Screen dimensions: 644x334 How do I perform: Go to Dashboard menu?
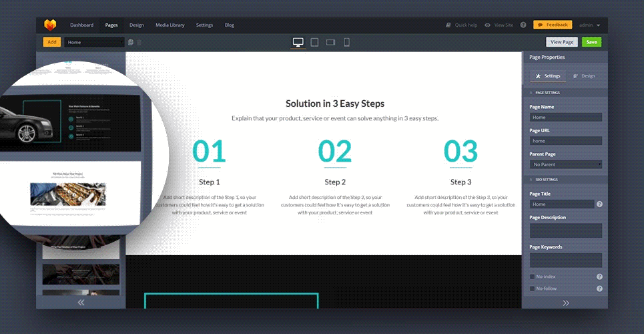pos(81,25)
